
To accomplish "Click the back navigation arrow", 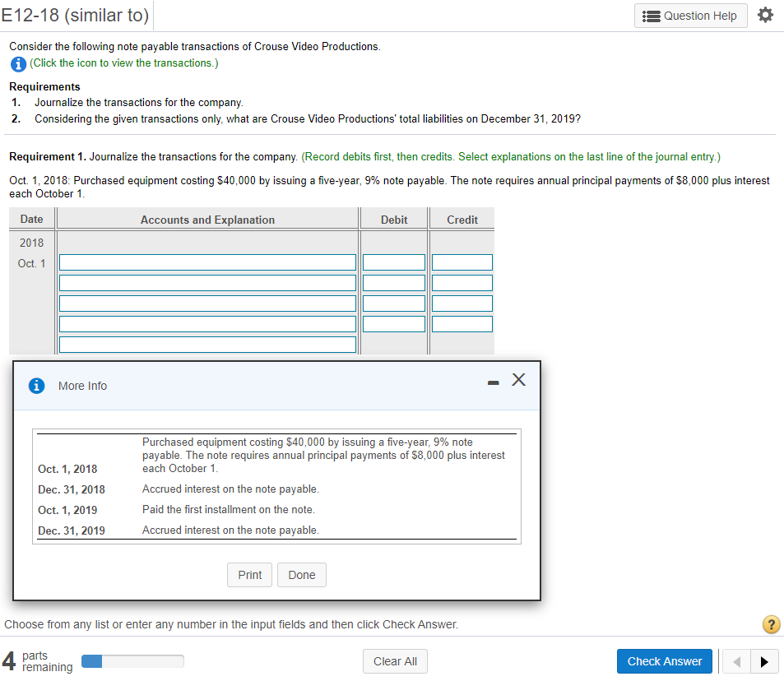I will (x=736, y=660).
